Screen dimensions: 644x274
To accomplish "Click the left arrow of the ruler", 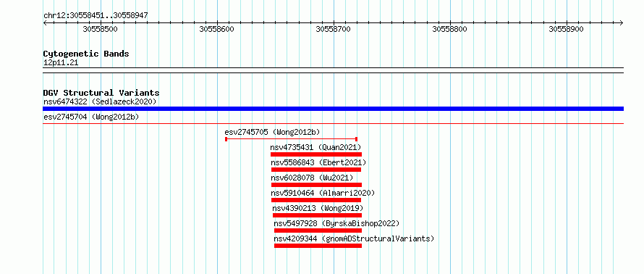I will click(45, 23).
